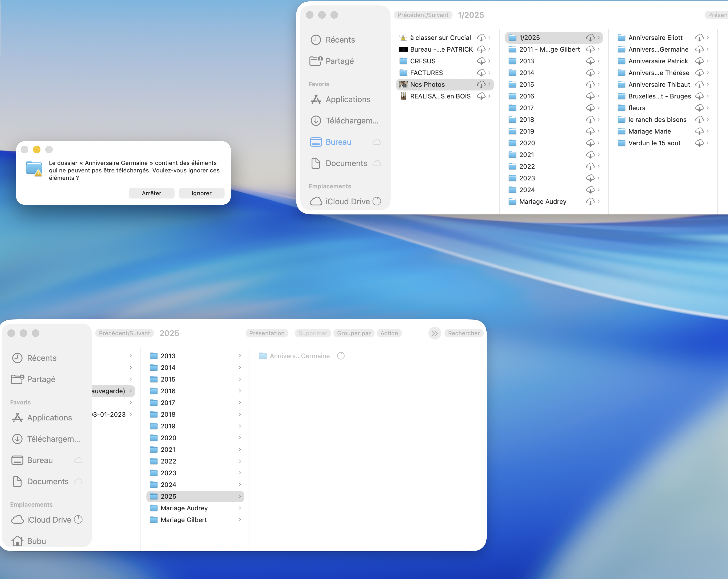Select the Nos Photos folder

(x=427, y=84)
